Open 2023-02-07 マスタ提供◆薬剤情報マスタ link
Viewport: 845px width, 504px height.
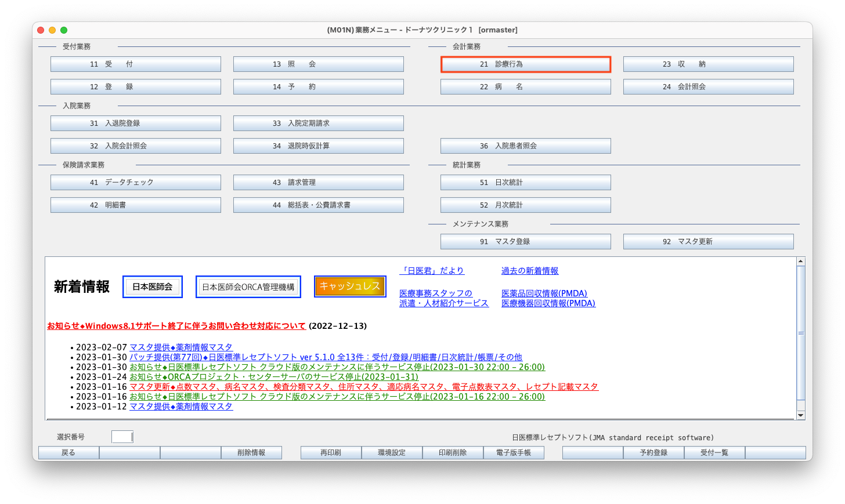pos(181,347)
